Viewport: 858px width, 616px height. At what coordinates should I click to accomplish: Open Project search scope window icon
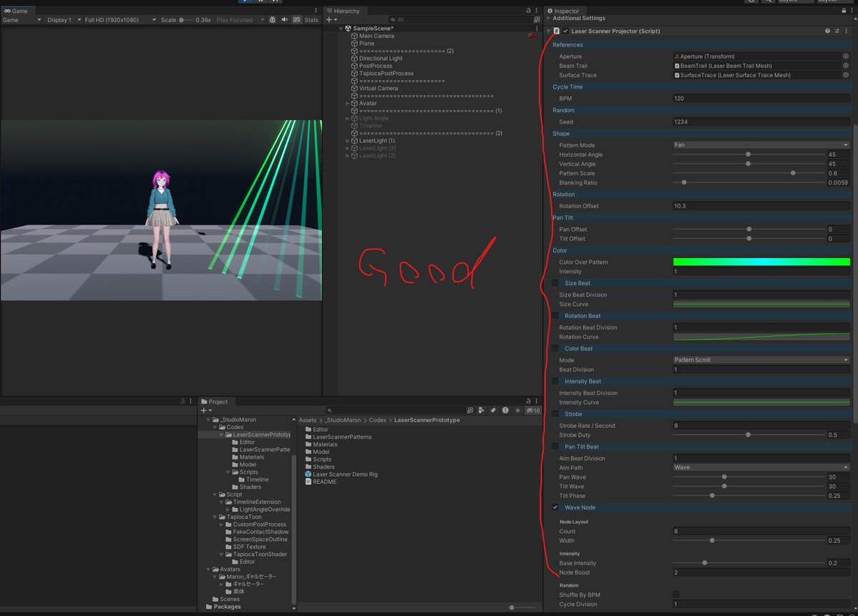(470, 410)
